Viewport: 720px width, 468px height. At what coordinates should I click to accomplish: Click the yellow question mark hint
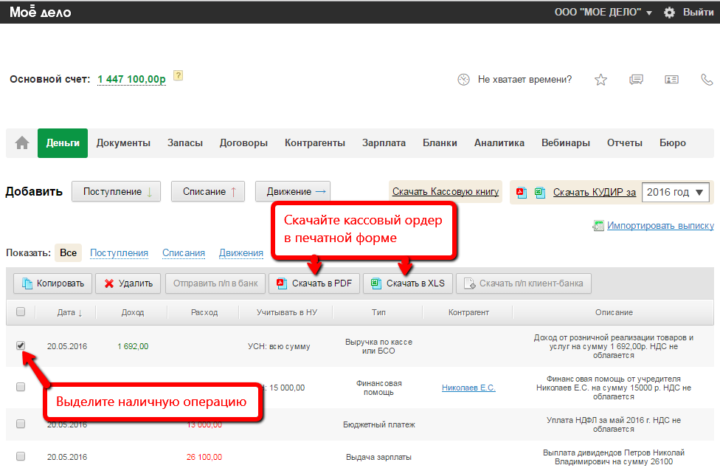(x=178, y=76)
